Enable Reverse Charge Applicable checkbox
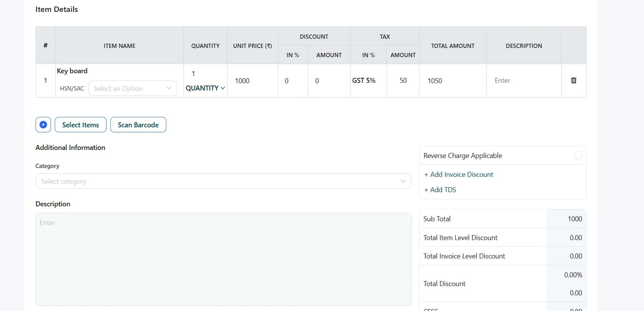 pyautogui.click(x=578, y=155)
